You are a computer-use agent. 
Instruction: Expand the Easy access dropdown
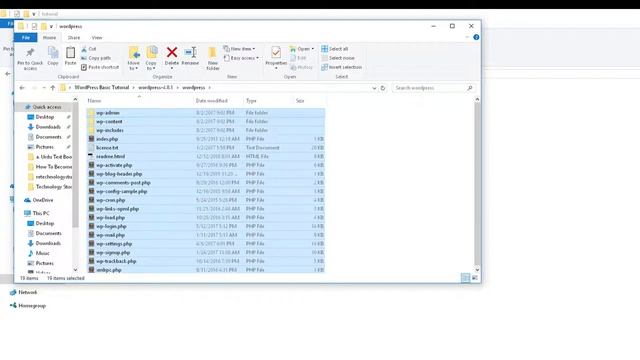click(258, 58)
